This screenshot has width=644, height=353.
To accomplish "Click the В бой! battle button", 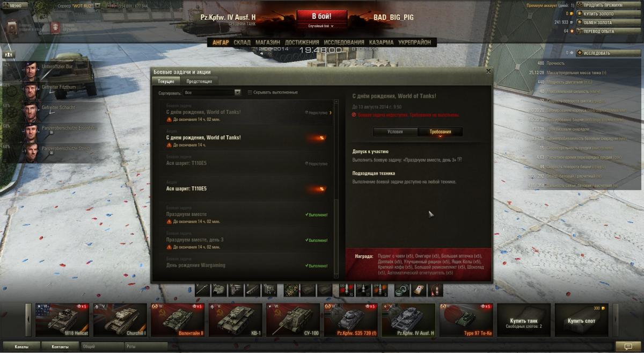I will 321,16.
